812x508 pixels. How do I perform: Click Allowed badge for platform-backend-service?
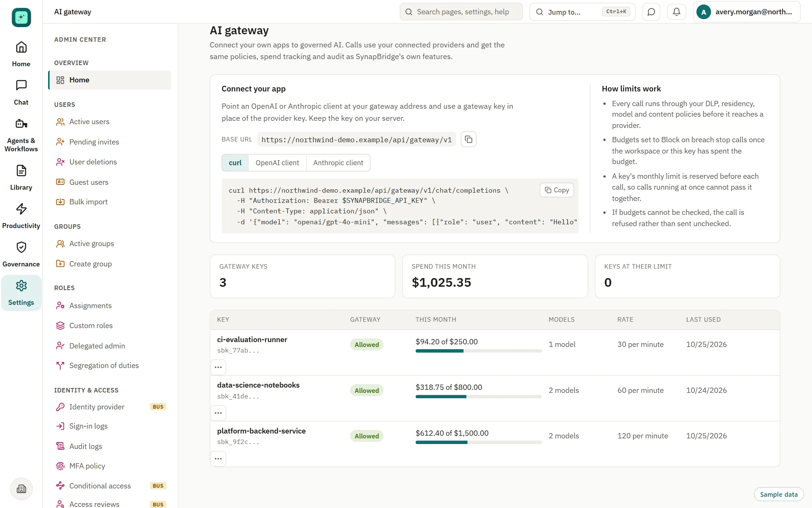click(x=367, y=436)
